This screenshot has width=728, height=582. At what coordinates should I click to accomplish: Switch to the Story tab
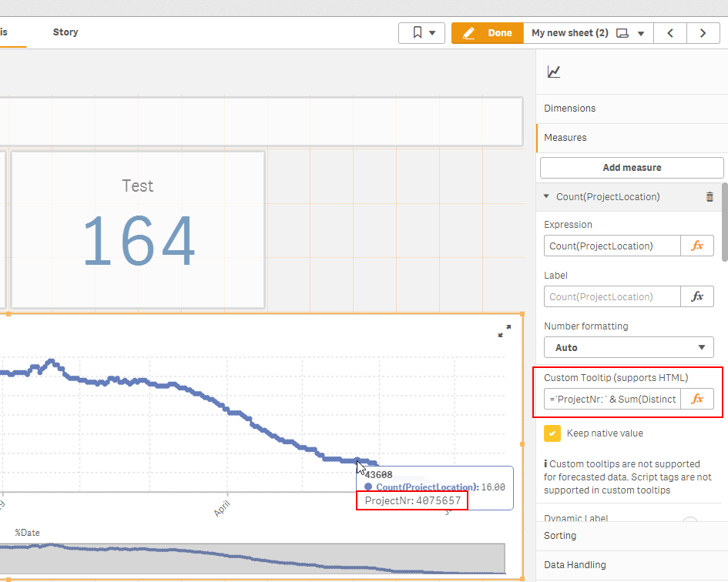65,32
